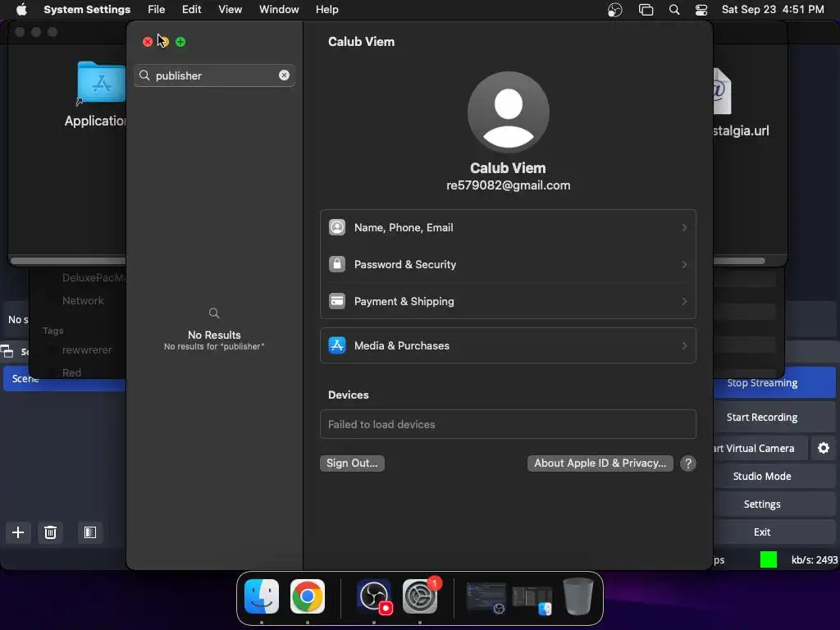Viewport: 840px width, 630px height.
Task: Click the stalgia.url file icon
Action: click(x=722, y=91)
